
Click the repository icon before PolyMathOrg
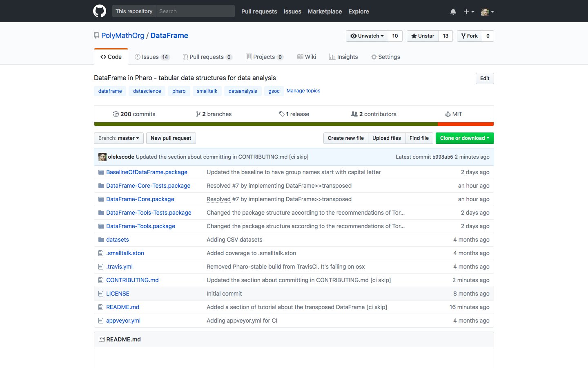(x=96, y=36)
